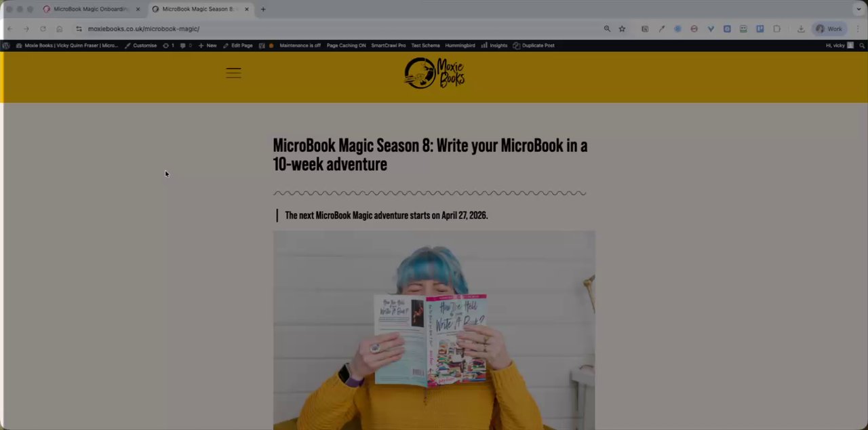Open the hamburger menu in site header
Screen dimensions: 868x430
point(233,73)
